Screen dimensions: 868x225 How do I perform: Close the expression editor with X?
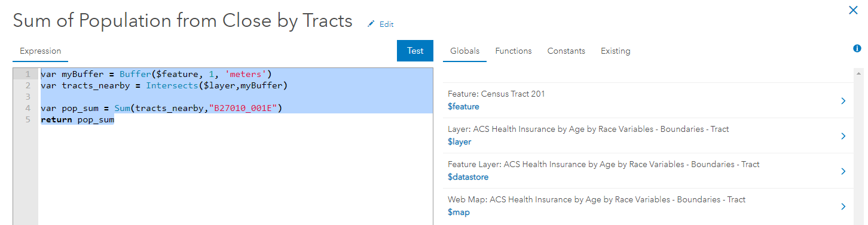point(853,10)
